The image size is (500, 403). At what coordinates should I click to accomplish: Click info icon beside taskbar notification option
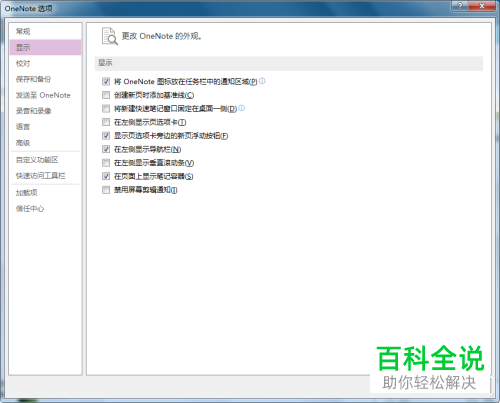(x=262, y=81)
